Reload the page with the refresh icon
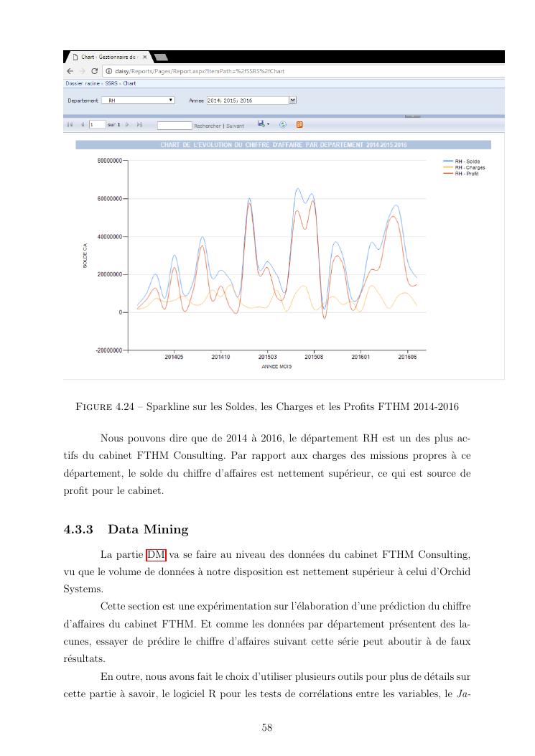The width and height of the screenshot is (535, 756). tap(94, 71)
